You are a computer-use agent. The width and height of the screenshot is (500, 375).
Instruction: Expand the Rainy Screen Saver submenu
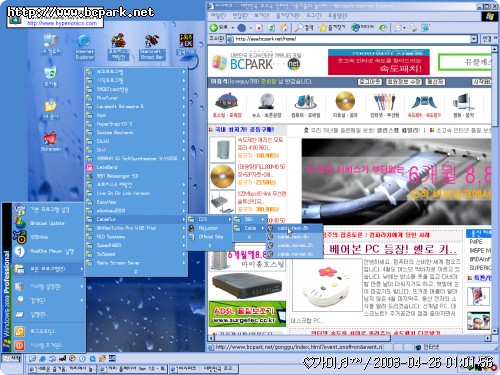[136, 263]
